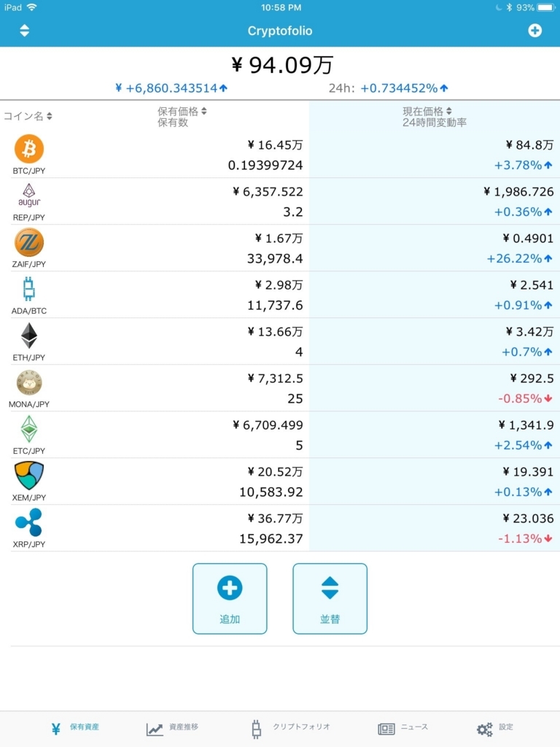This screenshot has height=747, width=560.
Task: Tap the Bitcoin BTC/JPY coin icon
Action: tap(29, 149)
